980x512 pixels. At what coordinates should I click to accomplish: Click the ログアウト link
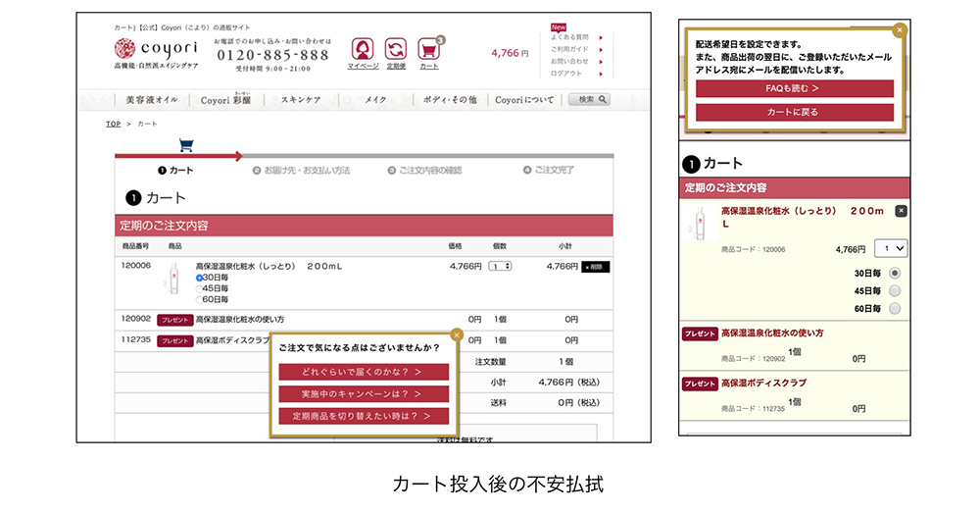[x=566, y=74]
